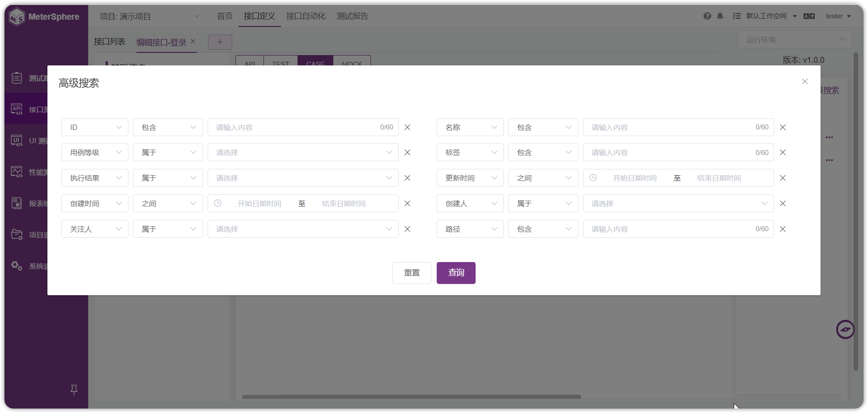Open the help question mark icon
Viewport: 868px width, 413px height.
pos(707,16)
